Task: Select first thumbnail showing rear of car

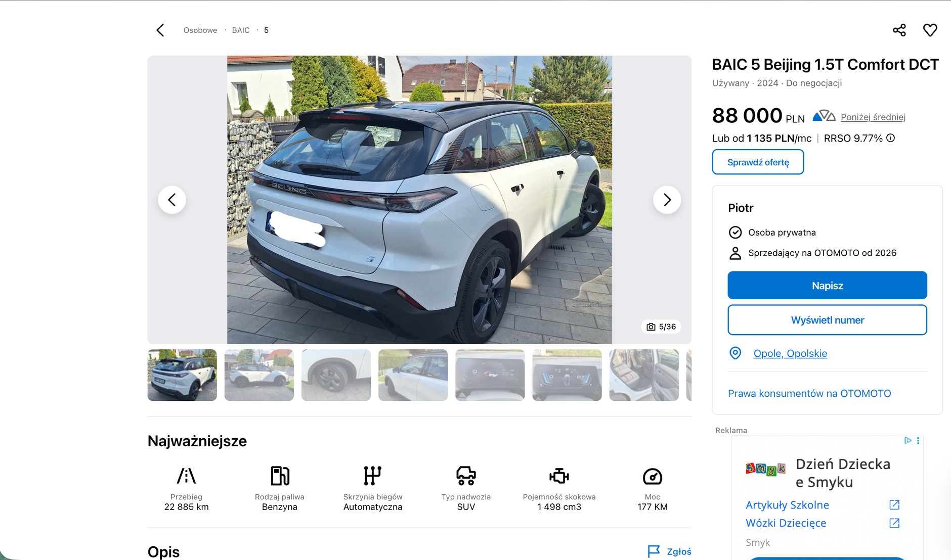Action: tap(182, 375)
